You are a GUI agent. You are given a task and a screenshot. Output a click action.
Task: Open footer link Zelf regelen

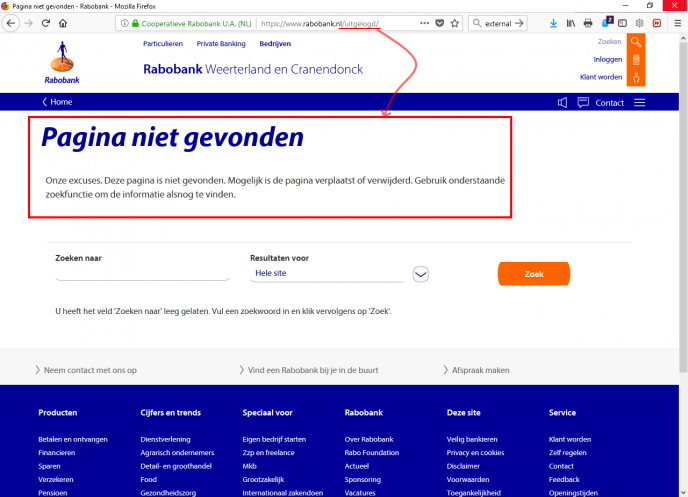pos(567,453)
